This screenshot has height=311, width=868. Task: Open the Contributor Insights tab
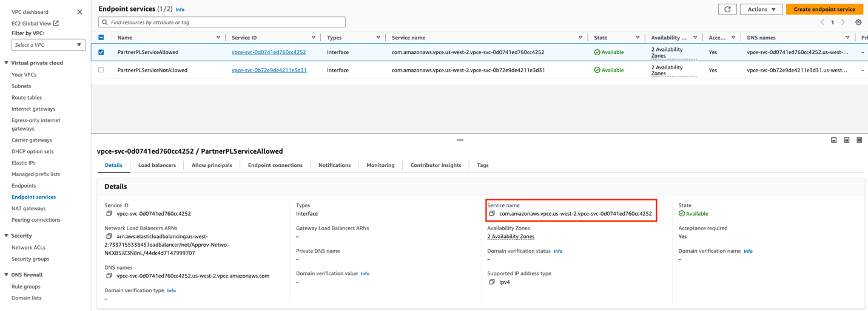coord(436,165)
